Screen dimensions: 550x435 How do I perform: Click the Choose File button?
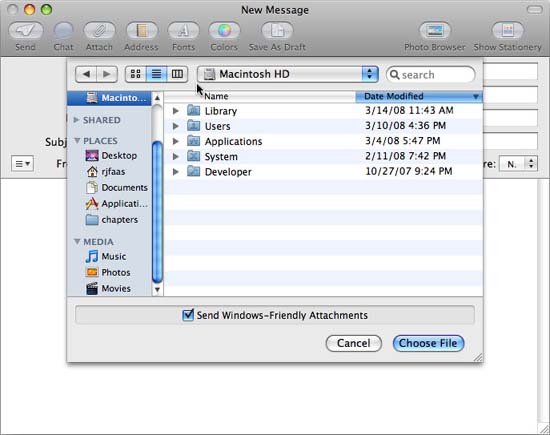[428, 343]
